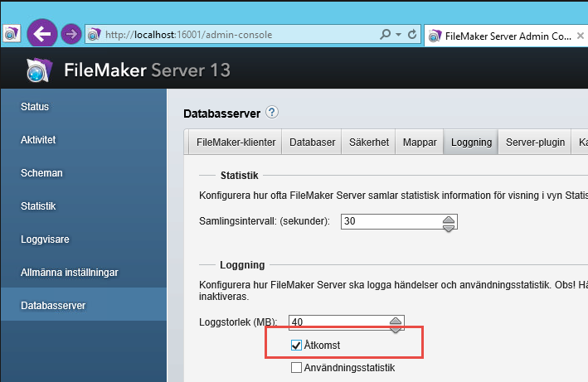Decrease Samlingsintervall with the down arrow
The width and height of the screenshot is (588, 382).
449,227
